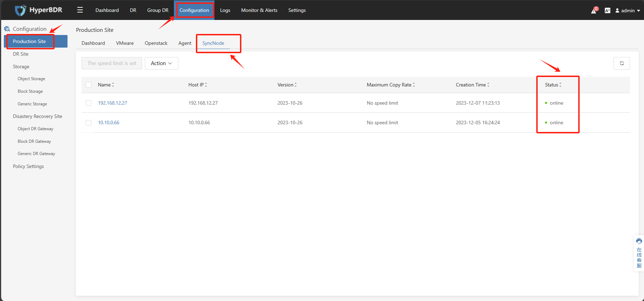Viewport: 644px width, 301px height.
Task: Check the select-all header checkbox
Action: tap(89, 85)
